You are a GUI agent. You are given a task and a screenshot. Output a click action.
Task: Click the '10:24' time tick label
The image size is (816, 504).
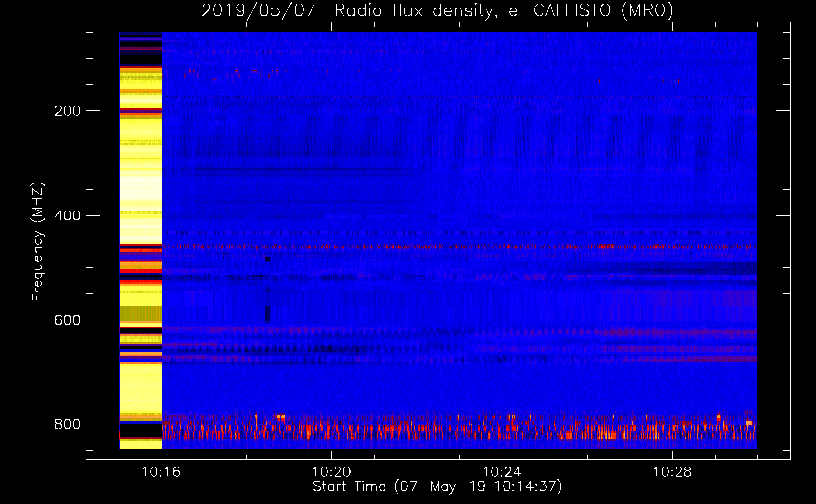click(x=502, y=472)
